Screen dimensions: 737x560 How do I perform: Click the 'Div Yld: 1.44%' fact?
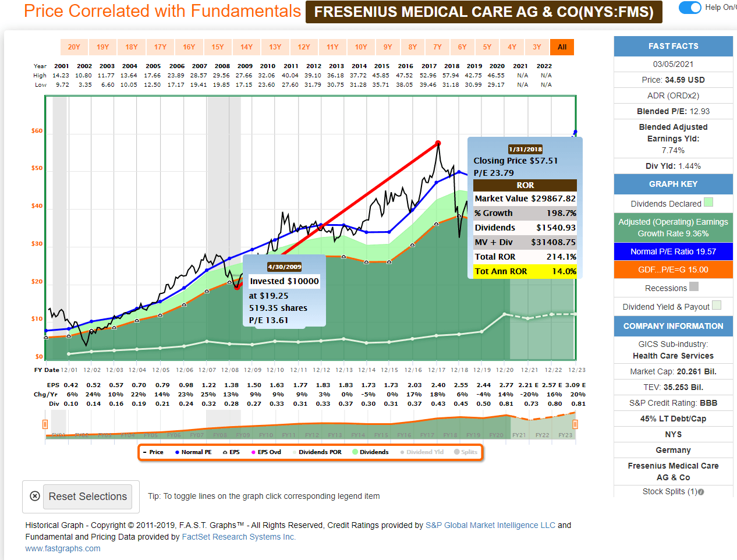coord(673,166)
